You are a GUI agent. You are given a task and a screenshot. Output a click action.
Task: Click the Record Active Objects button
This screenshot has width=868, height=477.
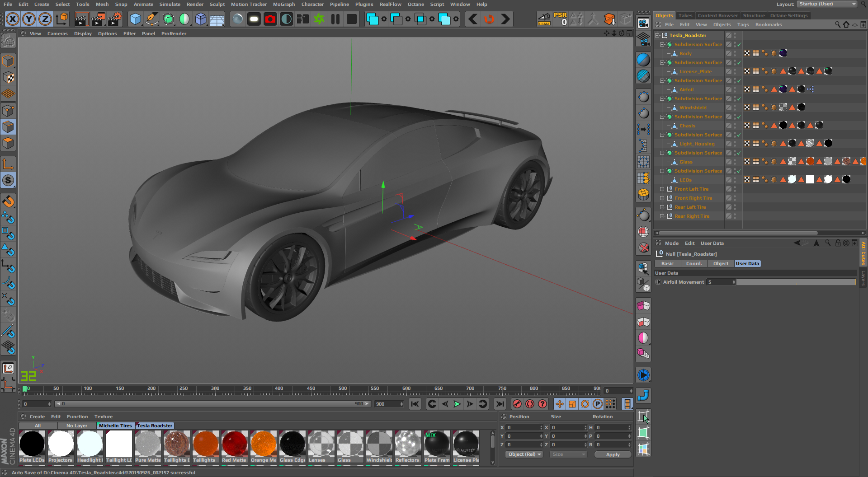coord(517,404)
